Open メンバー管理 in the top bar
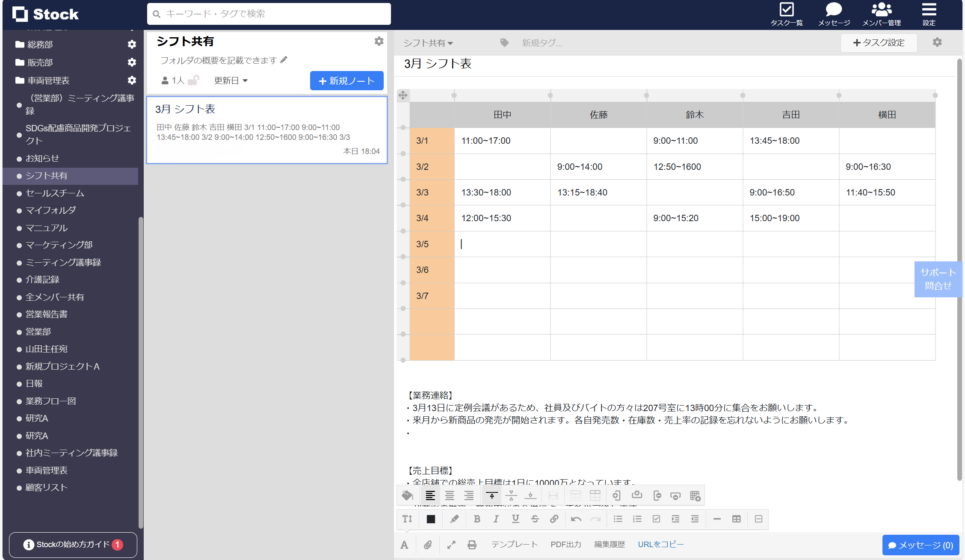This screenshot has height=560, width=965. (x=882, y=14)
